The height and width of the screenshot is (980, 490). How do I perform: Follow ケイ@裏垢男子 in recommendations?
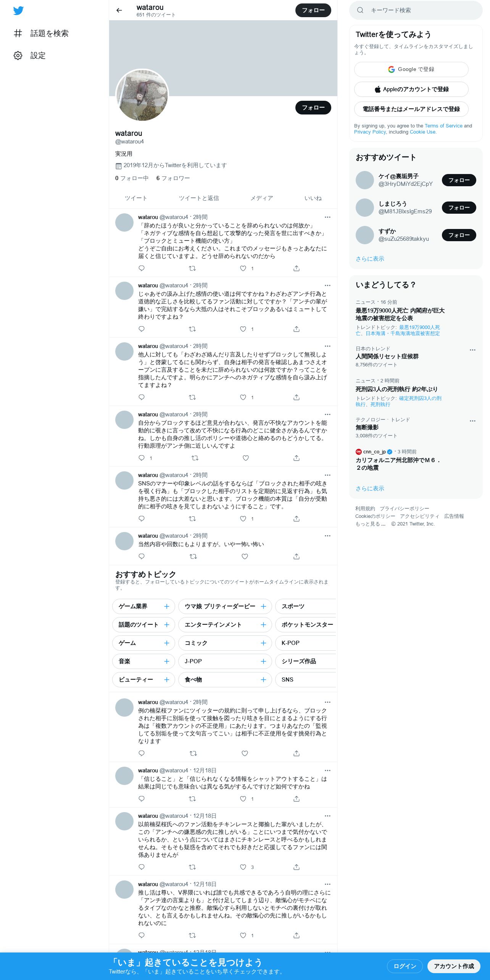coord(459,180)
